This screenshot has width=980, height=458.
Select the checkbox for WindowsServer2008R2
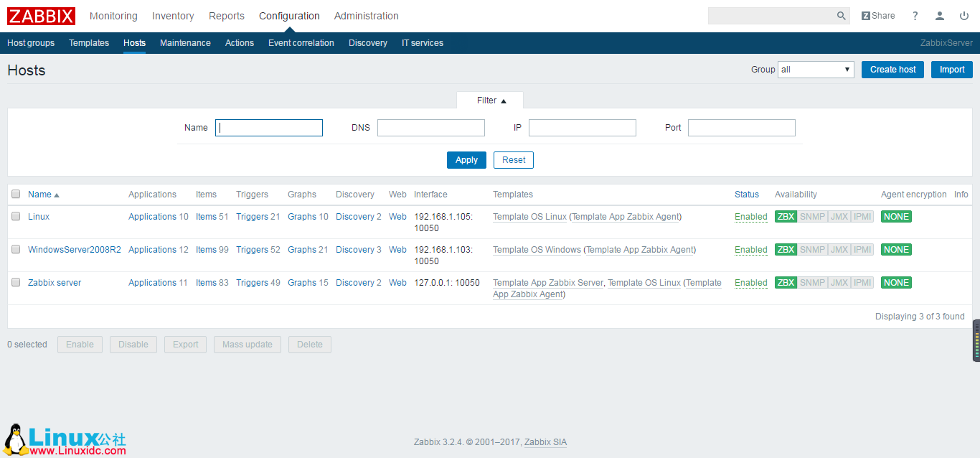click(16, 249)
